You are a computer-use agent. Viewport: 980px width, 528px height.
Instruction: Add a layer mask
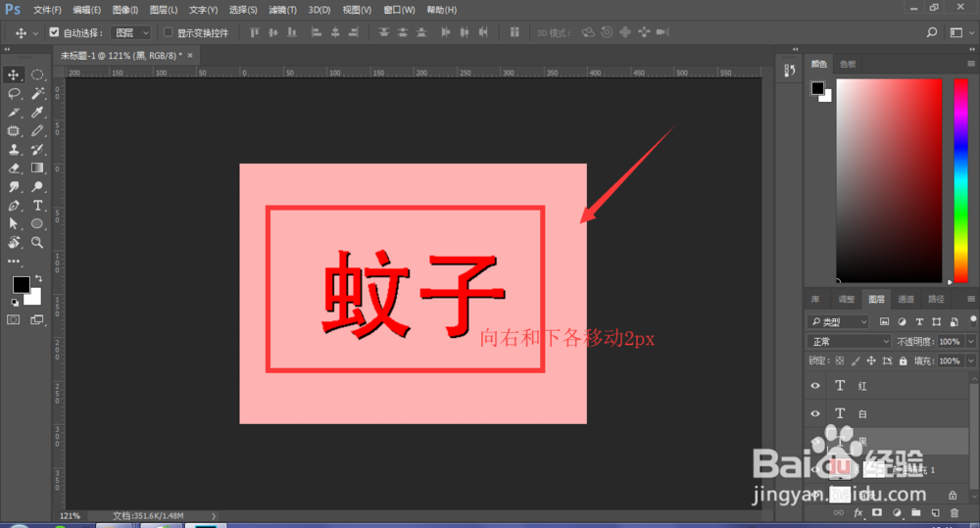tap(877, 513)
